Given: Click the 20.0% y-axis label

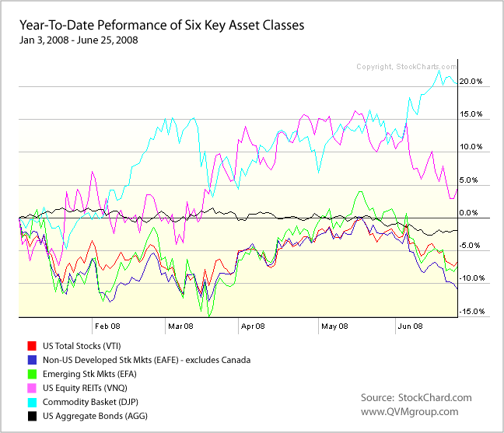Looking at the screenshot, I should [x=472, y=81].
